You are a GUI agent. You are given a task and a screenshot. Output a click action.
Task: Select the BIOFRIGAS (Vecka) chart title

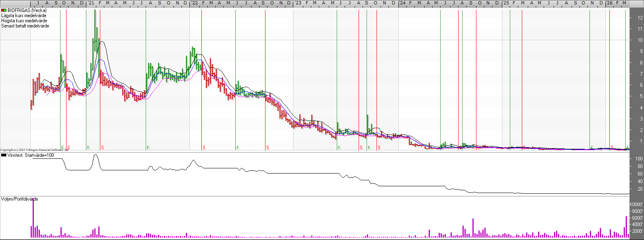point(27,10)
